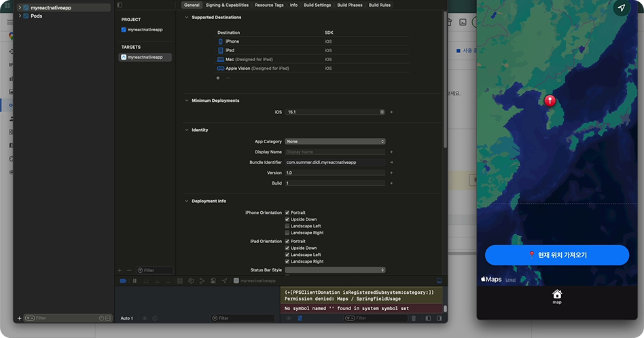The width and height of the screenshot is (644, 338).
Task: Tap the location arrow icon on the map
Action: (620, 7)
